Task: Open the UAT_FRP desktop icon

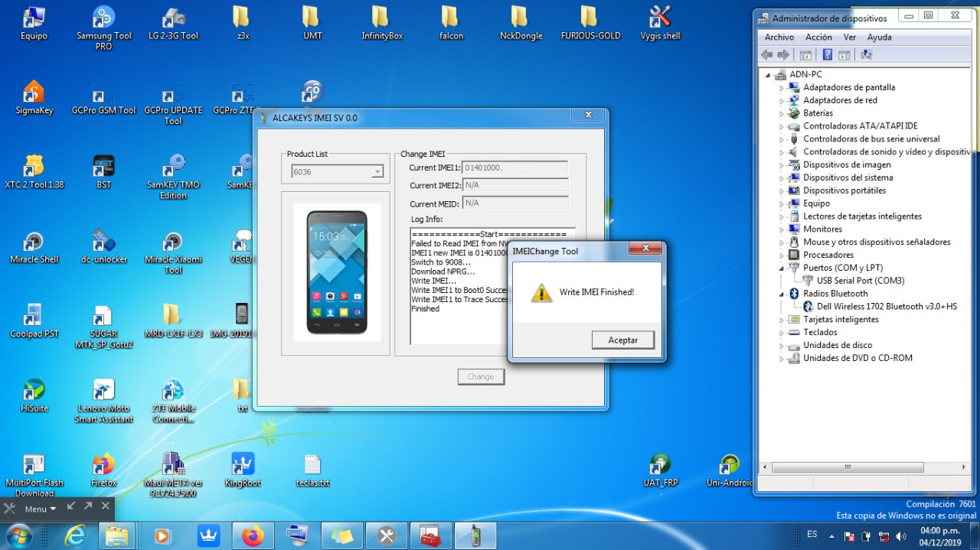Action: click(x=660, y=470)
